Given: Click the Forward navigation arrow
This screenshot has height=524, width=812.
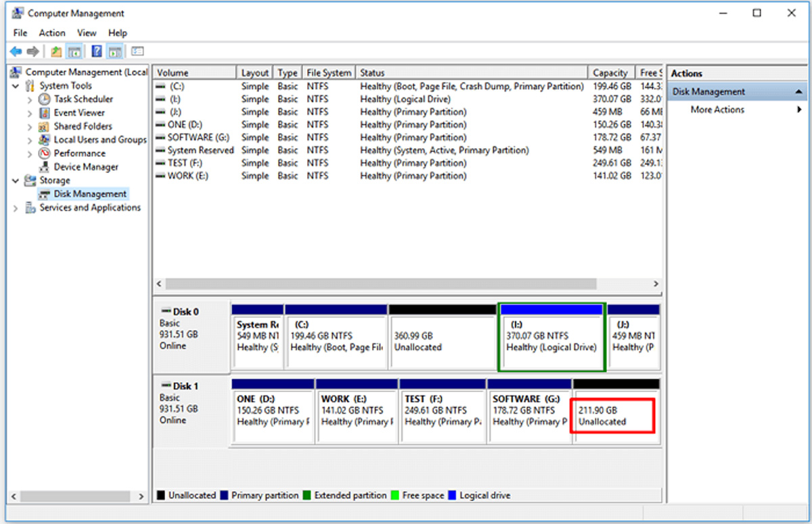Looking at the screenshot, I should pos(32,51).
